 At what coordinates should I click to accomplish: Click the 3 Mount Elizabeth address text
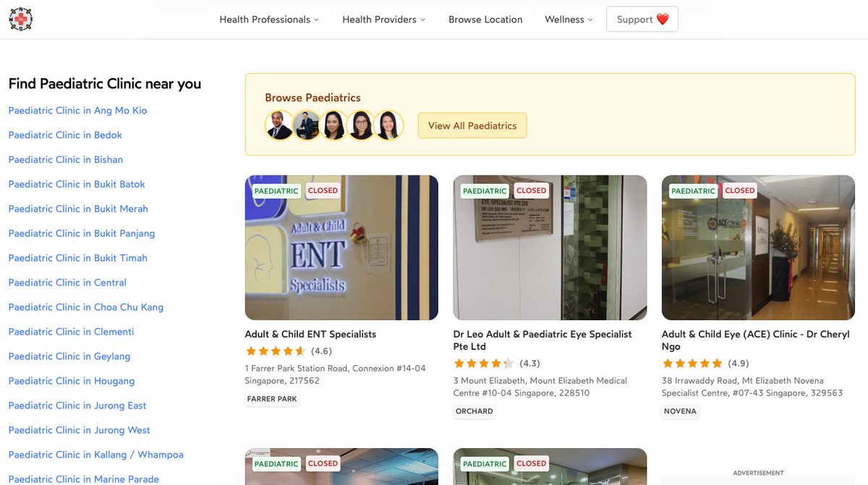(x=540, y=387)
